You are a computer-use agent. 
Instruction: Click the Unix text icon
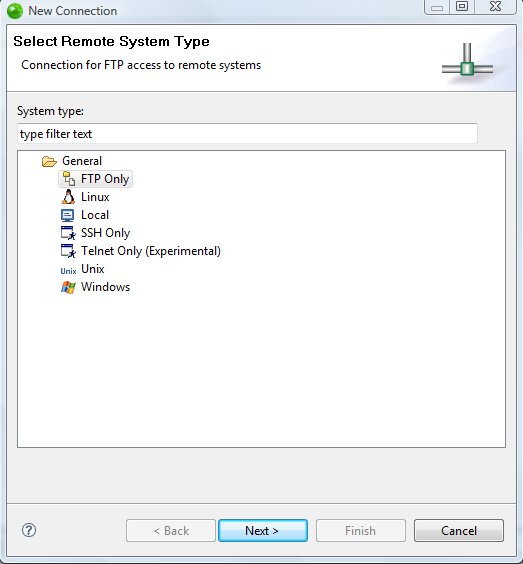coord(68,271)
